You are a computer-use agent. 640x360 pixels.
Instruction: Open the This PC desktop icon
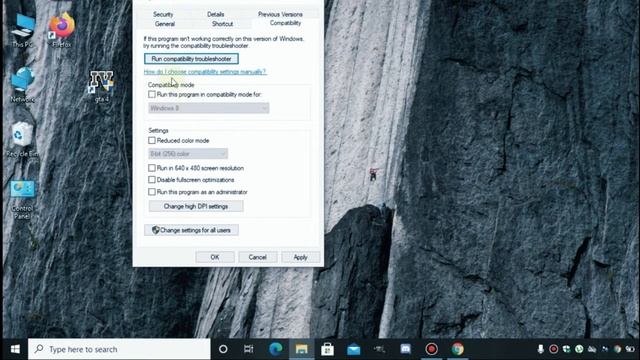point(22,30)
